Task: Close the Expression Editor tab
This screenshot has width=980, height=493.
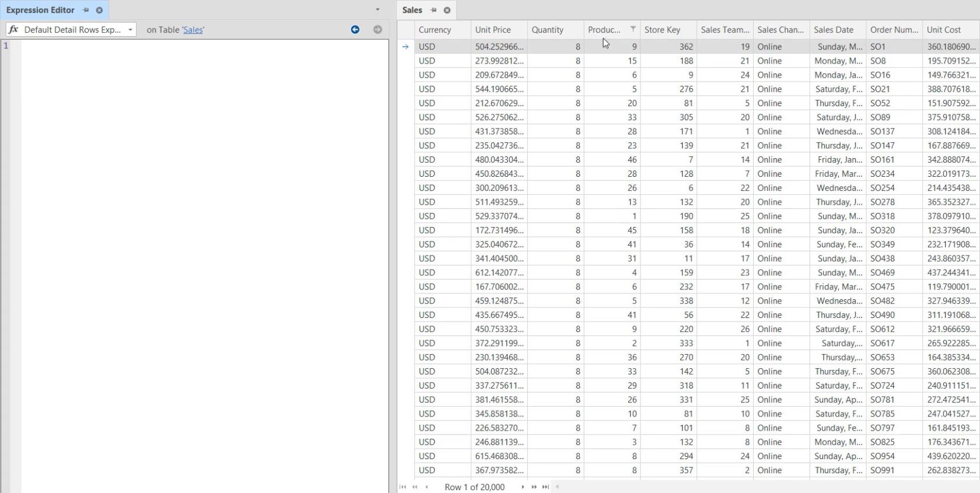Action: (x=99, y=10)
